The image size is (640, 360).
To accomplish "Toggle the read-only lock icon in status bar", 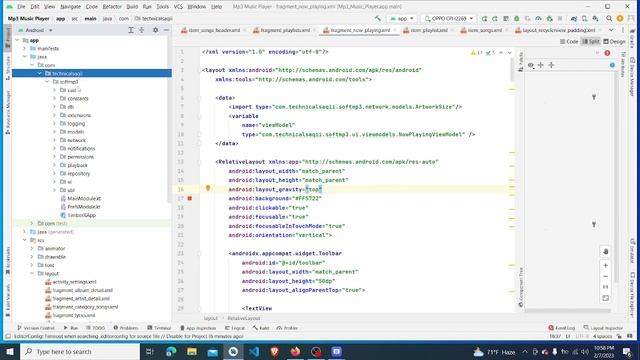I will click(x=619, y=336).
